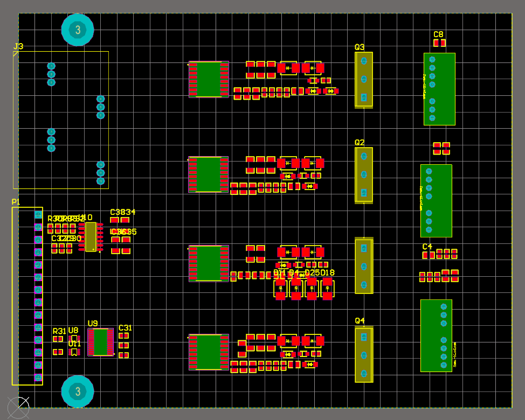The height and width of the screenshot is (420, 525).
Task: Select the green connector block right of Q4
Action: click(x=436, y=336)
